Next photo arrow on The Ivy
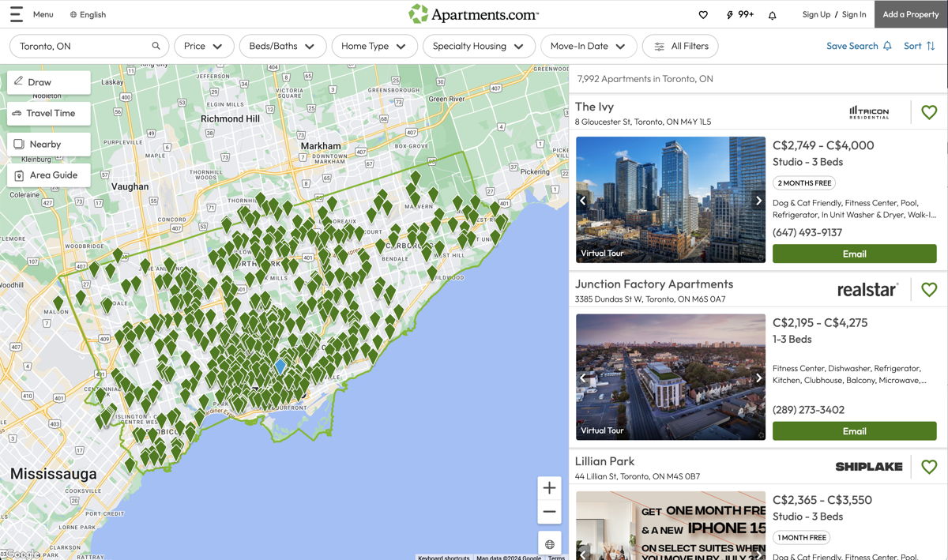 758,201
